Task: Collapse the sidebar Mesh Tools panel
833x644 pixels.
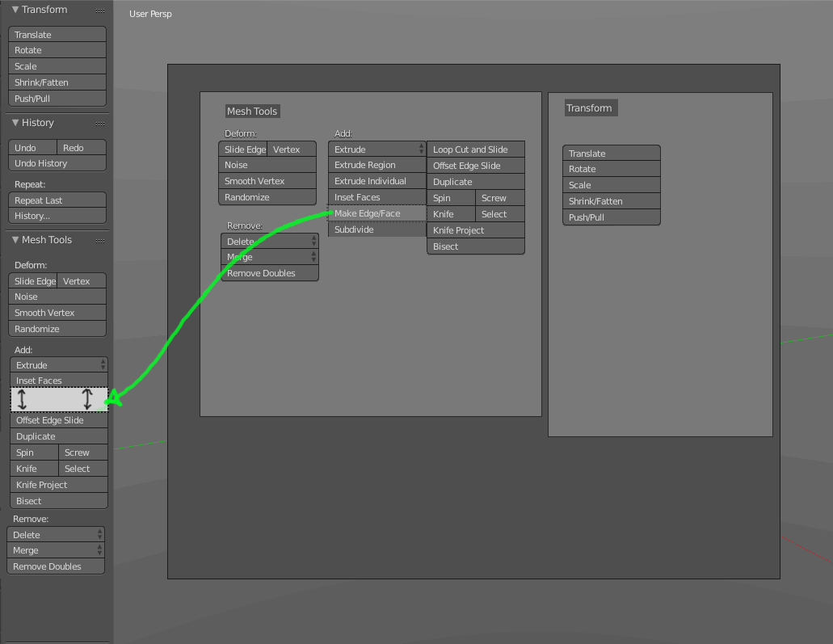Action: click(x=15, y=240)
